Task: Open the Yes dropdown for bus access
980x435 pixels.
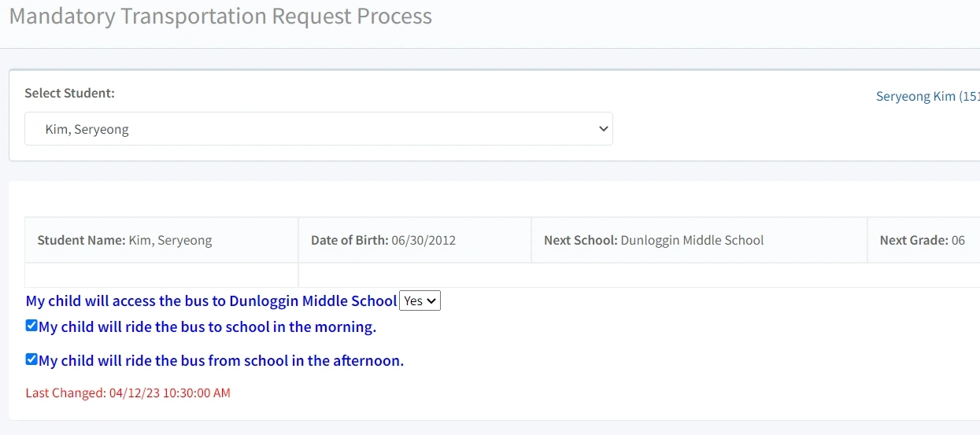Action: [x=420, y=300]
